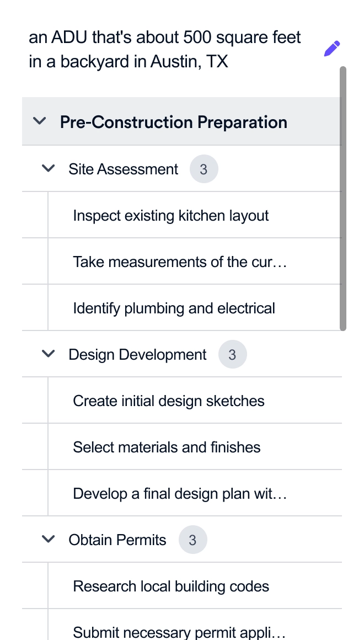Image resolution: width=364 pixels, height=640 pixels.
Task: Collapse the Site Assessment group
Action: [49, 169]
